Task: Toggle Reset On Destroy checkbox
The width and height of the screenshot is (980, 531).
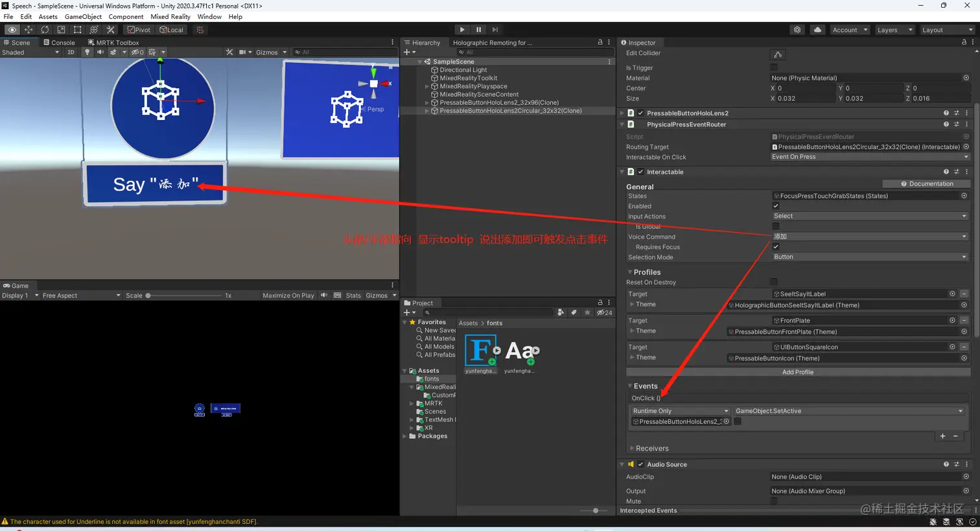Action: point(774,282)
